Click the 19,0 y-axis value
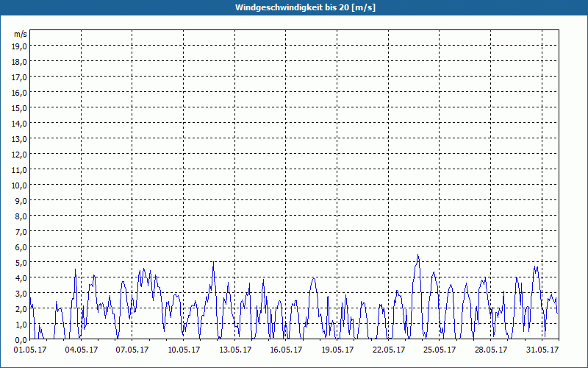The width and height of the screenshot is (588, 368). point(19,46)
